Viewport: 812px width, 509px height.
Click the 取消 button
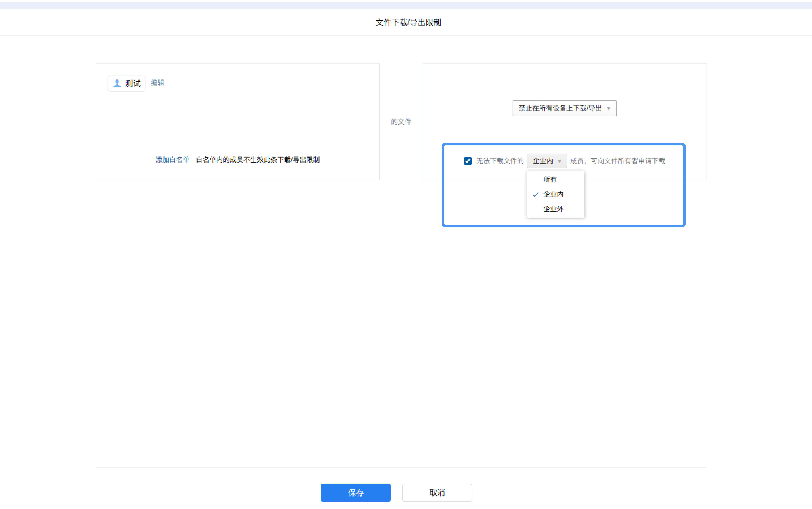437,492
